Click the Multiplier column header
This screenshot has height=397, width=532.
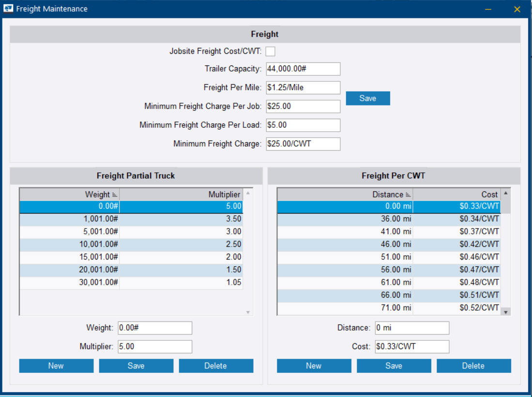[x=181, y=194]
